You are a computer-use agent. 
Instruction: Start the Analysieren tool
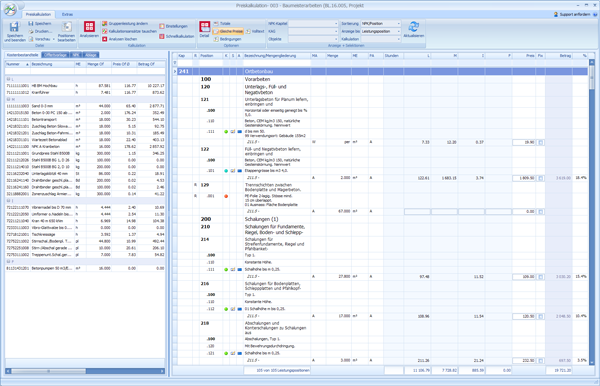coord(89,29)
